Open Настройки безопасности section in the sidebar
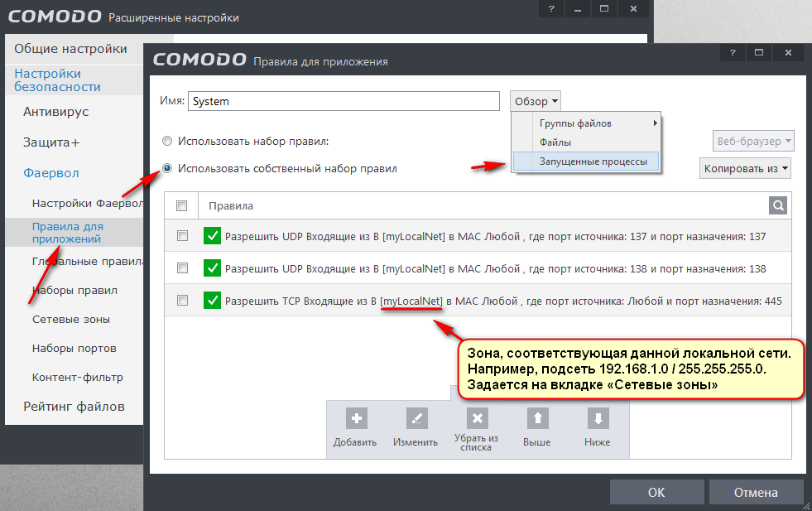 coord(57,80)
